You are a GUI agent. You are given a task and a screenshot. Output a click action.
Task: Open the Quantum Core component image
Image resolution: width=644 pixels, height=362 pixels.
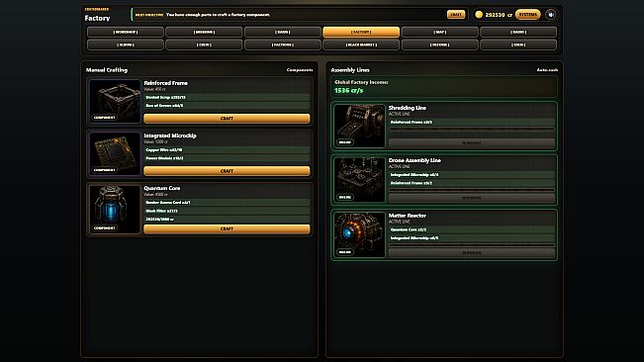(x=115, y=210)
